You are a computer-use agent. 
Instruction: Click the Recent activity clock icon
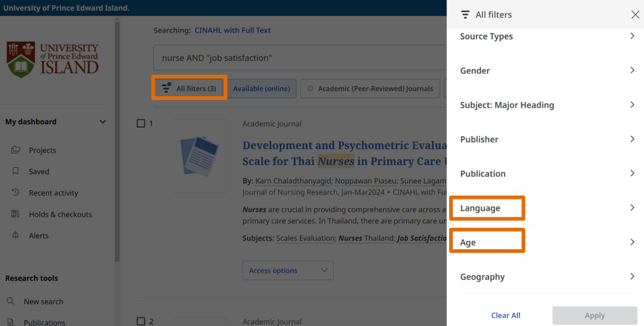click(16, 193)
